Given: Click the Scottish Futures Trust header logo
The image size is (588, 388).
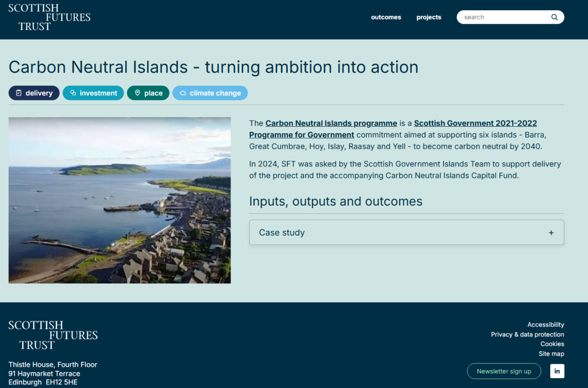Looking at the screenshot, I should pyautogui.click(x=50, y=17).
